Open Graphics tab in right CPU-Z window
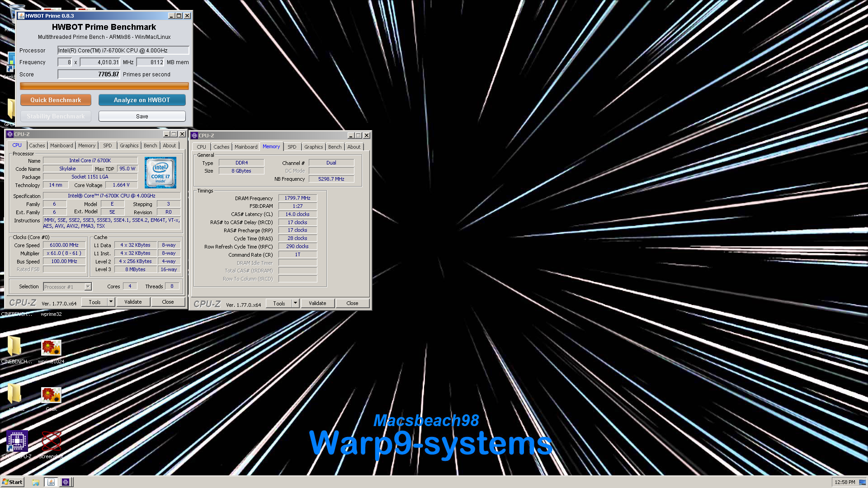Image resolution: width=868 pixels, height=488 pixels. (x=314, y=147)
